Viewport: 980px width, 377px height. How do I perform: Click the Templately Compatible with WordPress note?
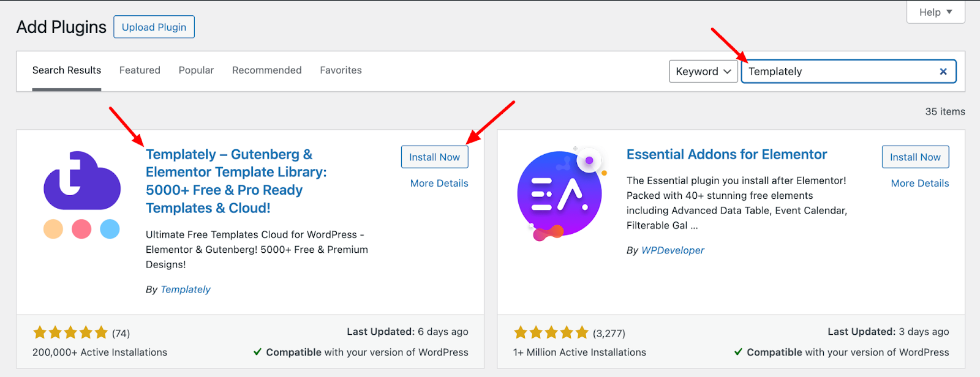click(x=361, y=353)
